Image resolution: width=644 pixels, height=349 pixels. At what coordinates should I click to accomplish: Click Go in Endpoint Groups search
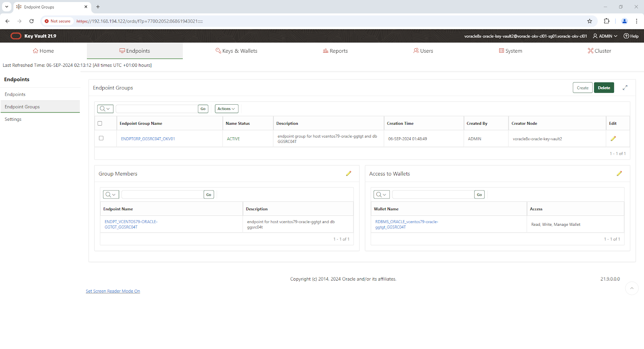click(x=203, y=109)
